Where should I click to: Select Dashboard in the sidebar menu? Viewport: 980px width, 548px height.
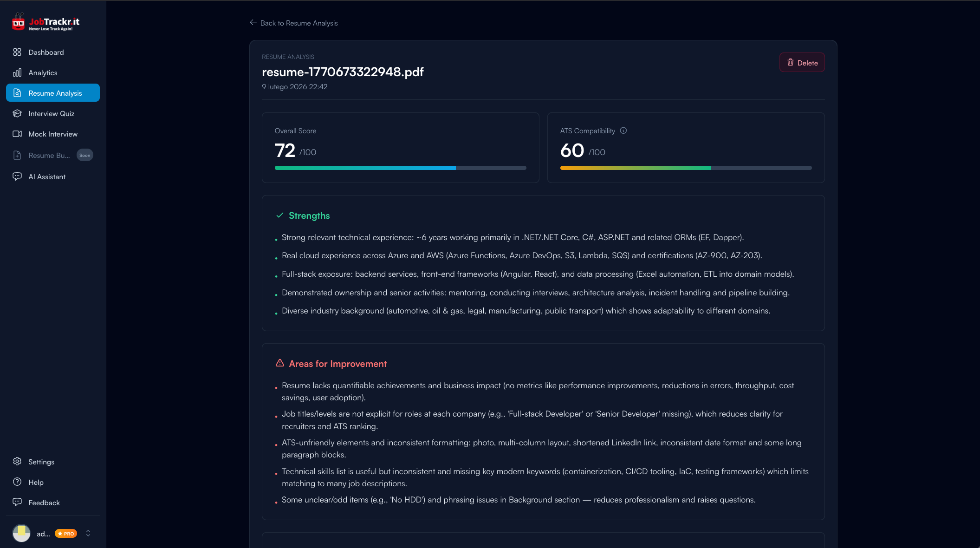[46, 52]
